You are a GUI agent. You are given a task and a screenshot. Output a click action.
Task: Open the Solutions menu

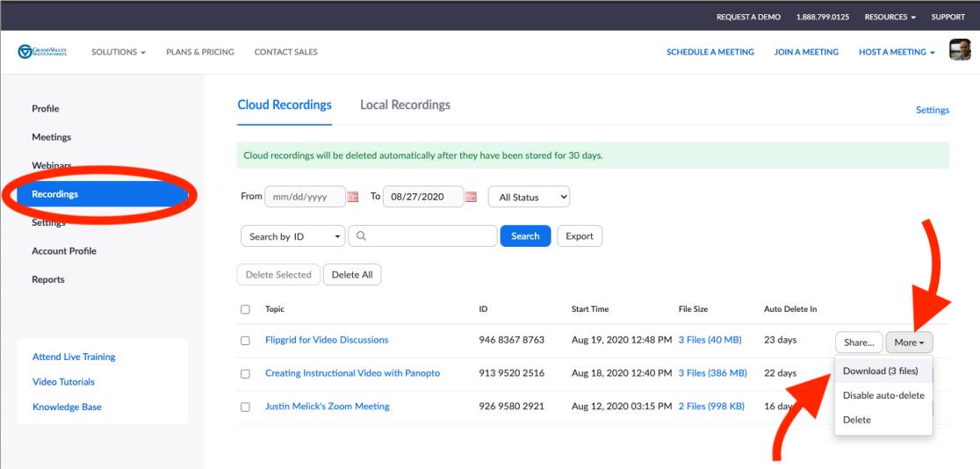pyautogui.click(x=119, y=52)
